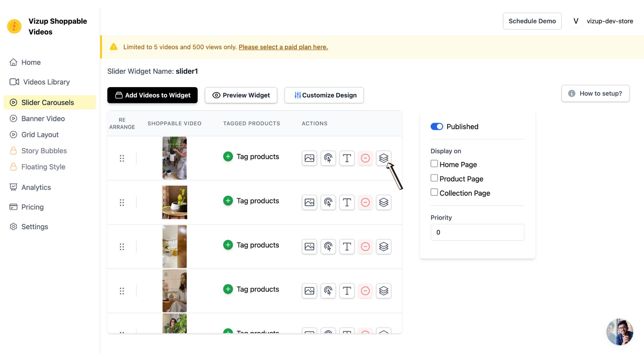Tick the Collection Page checkbox

[434, 192]
